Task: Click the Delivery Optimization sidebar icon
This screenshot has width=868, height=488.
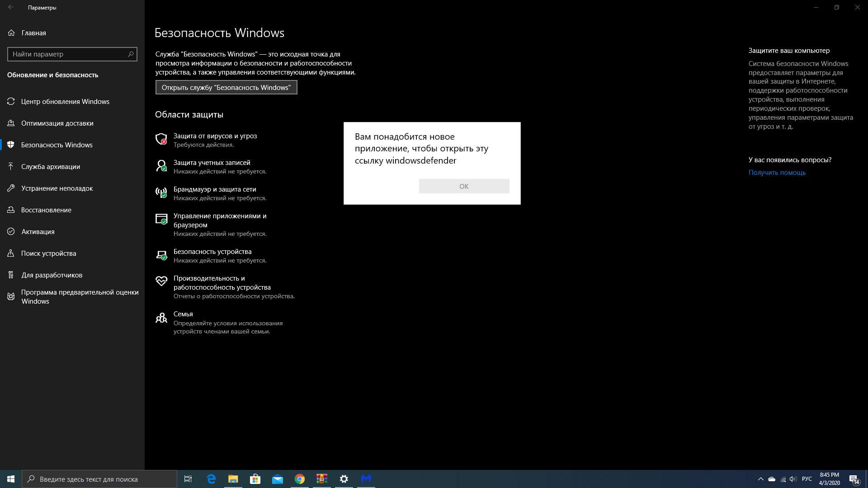Action: [x=11, y=123]
